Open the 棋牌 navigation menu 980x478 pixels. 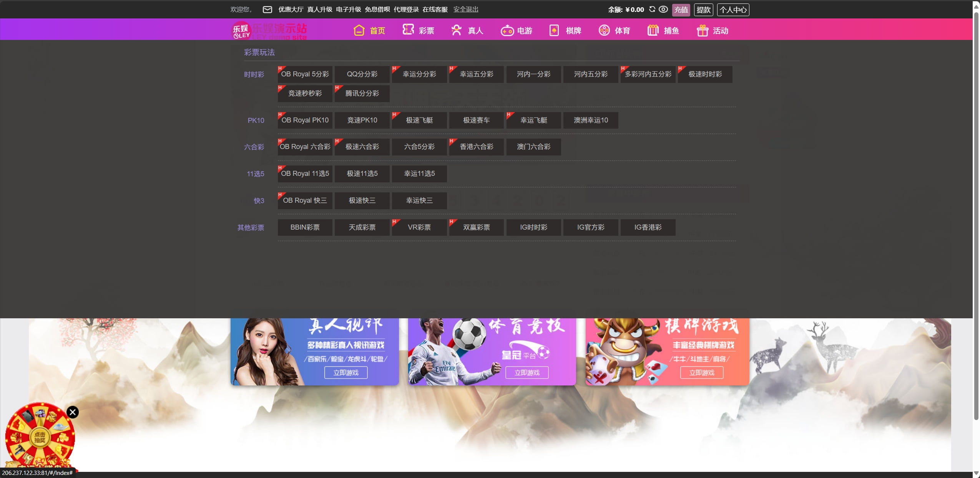(573, 31)
